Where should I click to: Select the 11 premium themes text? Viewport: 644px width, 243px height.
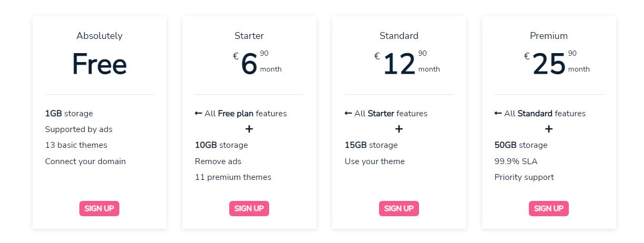(x=233, y=177)
